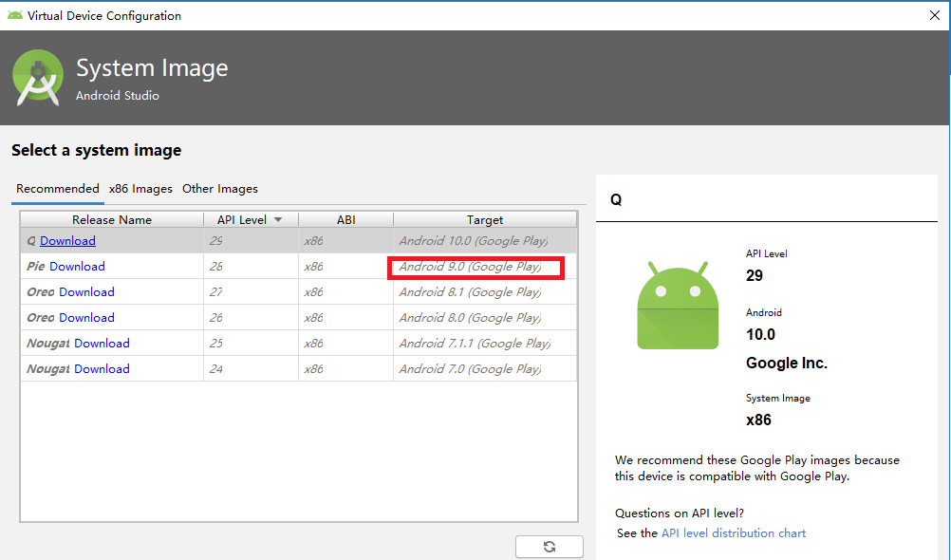The image size is (951, 560).
Task: Click Download link for Pie
Action: coord(77,267)
